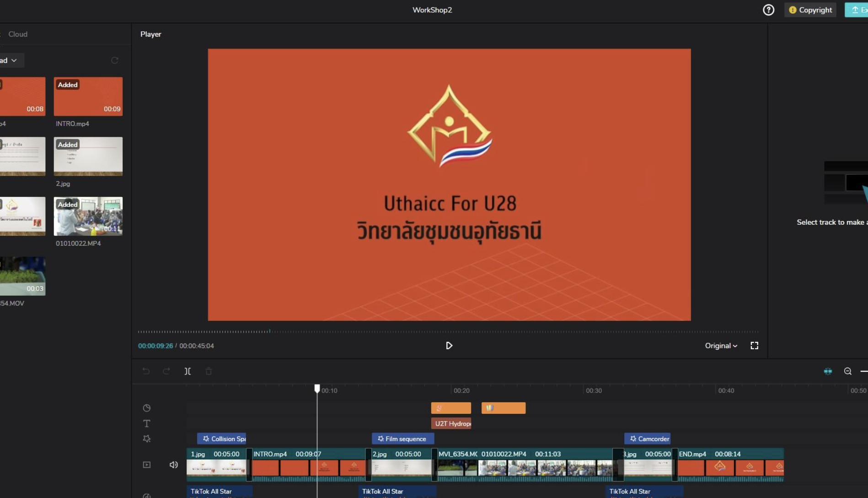Viewport: 868px width, 498px height.
Task: Select the Camcorder effect clip
Action: pyautogui.click(x=648, y=438)
